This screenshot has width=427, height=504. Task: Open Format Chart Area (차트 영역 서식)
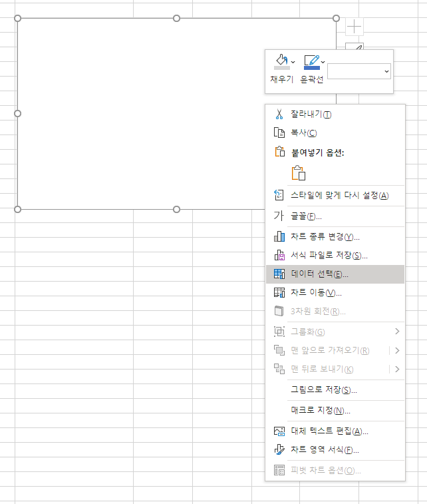335,449
